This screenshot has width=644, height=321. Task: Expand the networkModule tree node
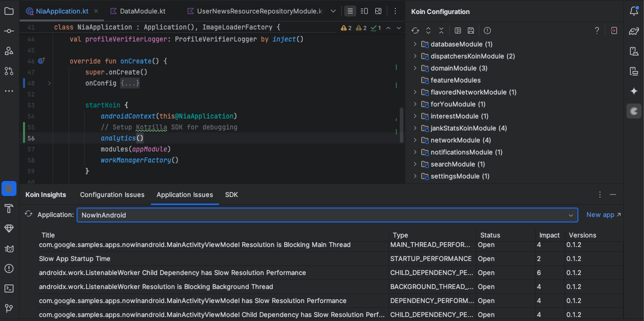[415, 140]
